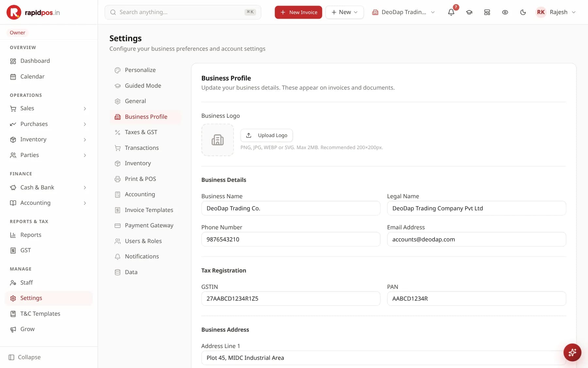Click the business logo placeholder image
This screenshot has height=368, width=588.
tap(218, 140)
